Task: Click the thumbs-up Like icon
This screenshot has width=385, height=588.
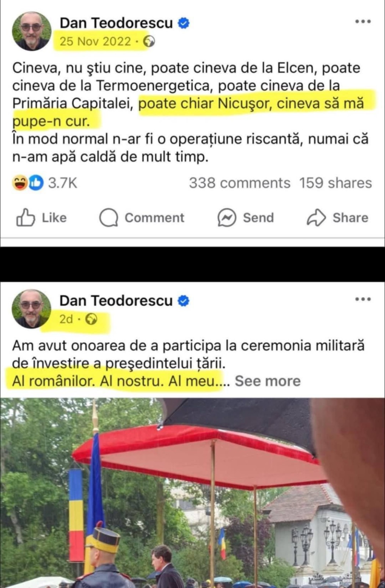Action: click(x=26, y=218)
